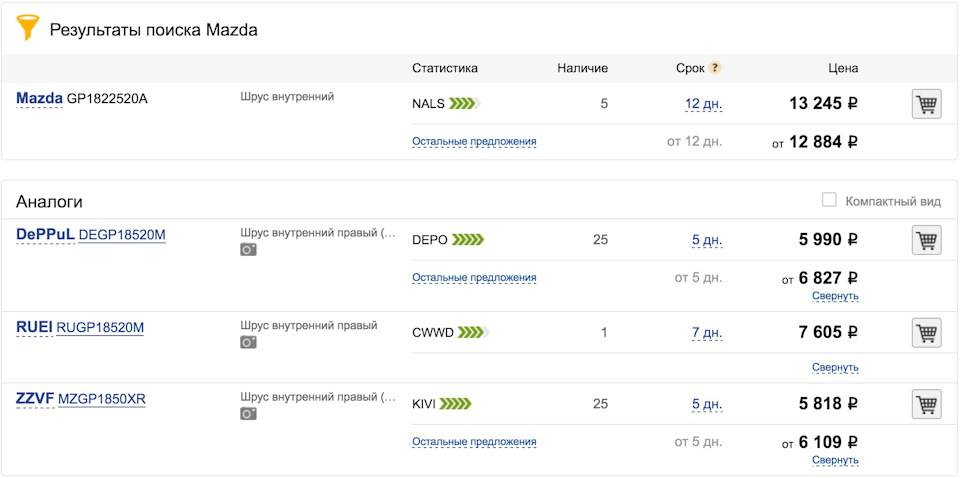Image resolution: width=960 pixels, height=478 pixels.
Task: Sort by Цена column header
Action: point(843,69)
